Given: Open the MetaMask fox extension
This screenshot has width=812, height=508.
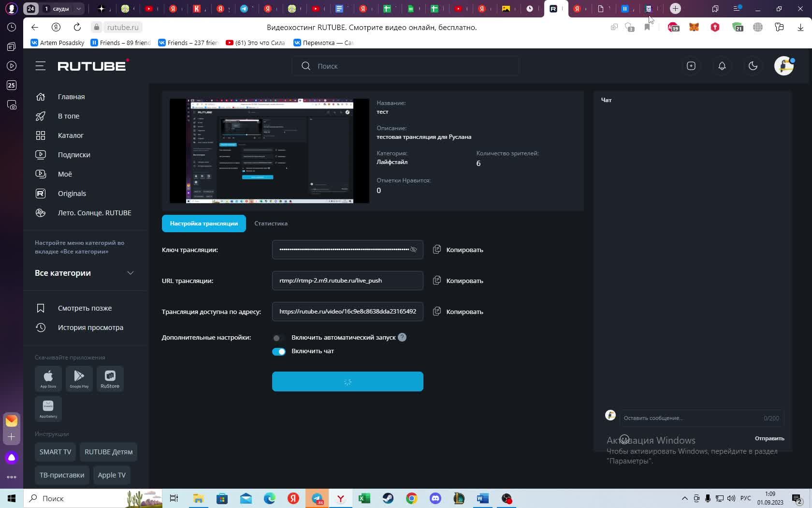Looking at the screenshot, I should [694, 28].
